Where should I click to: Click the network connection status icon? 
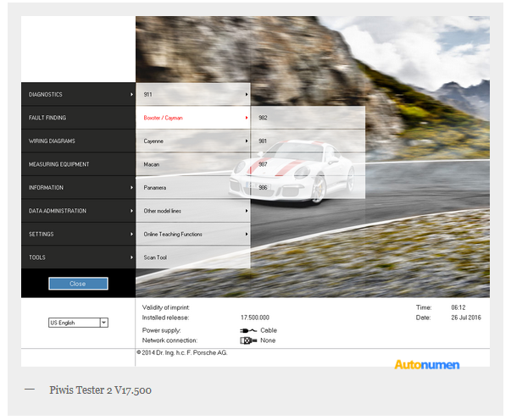248,340
